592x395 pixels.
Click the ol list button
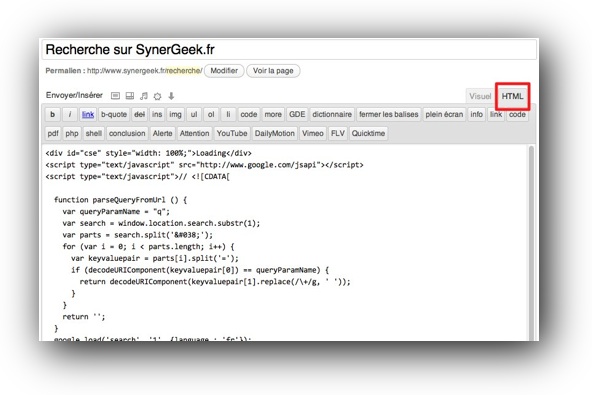pyautogui.click(x=211, y=114)
